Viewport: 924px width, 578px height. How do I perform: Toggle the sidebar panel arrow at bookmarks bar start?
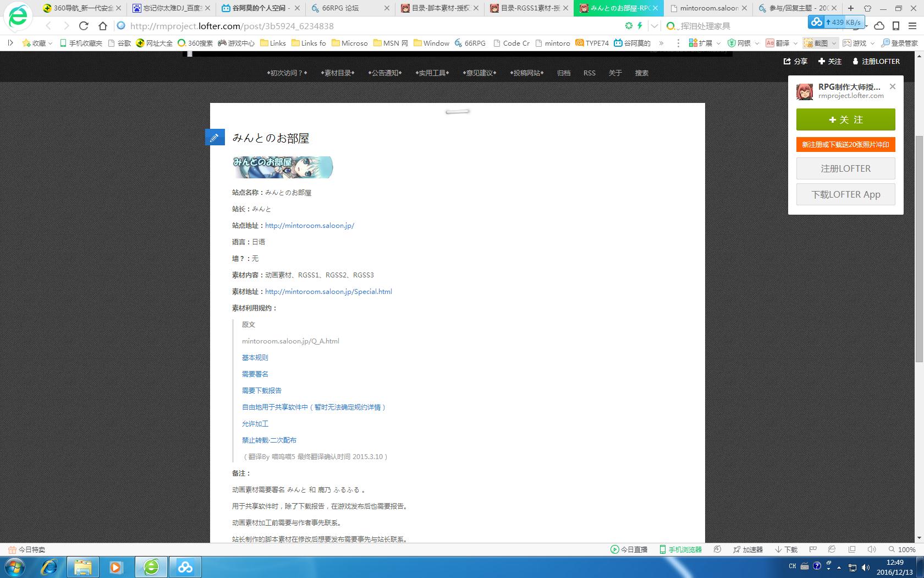coord(10,43)
